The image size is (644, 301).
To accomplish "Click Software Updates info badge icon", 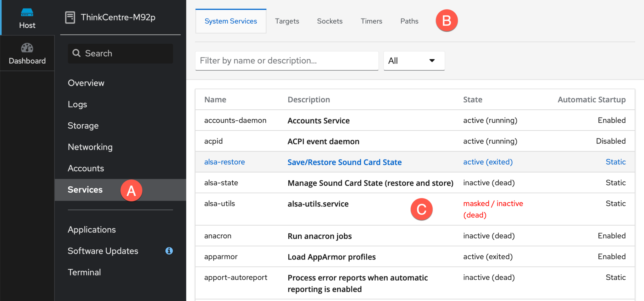I will (169, 251).
